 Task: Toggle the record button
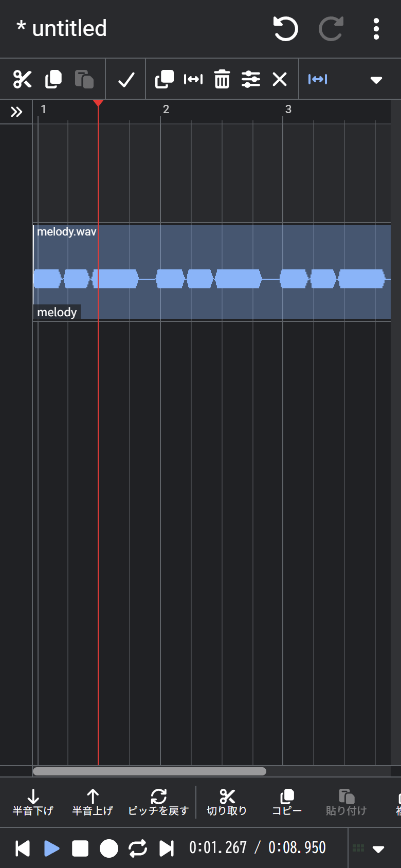pos(109,848)
